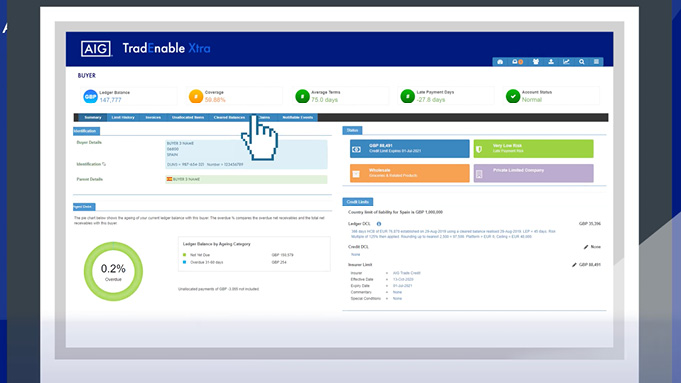Image resolution: width=681 pixels, height=383 pixels.
Task: Edit the Insurer Limit pencil icon
Action: pyautogui.click(x=574, y=264)
